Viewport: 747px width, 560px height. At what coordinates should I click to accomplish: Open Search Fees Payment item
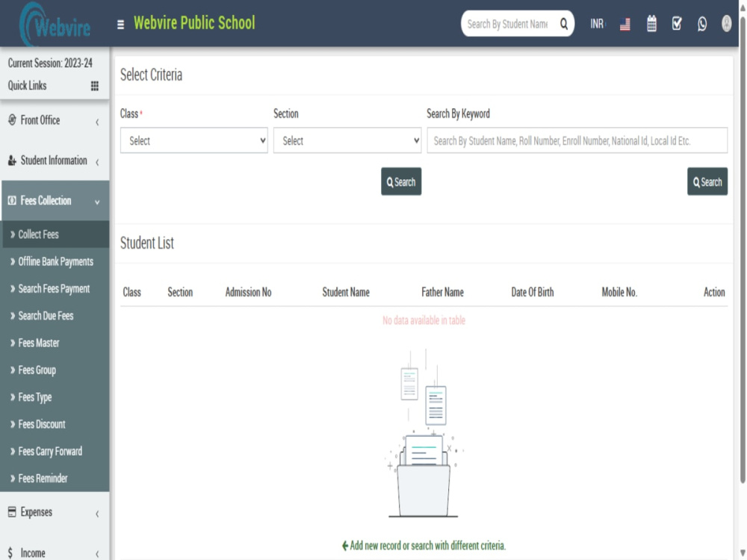click(55, 288)
